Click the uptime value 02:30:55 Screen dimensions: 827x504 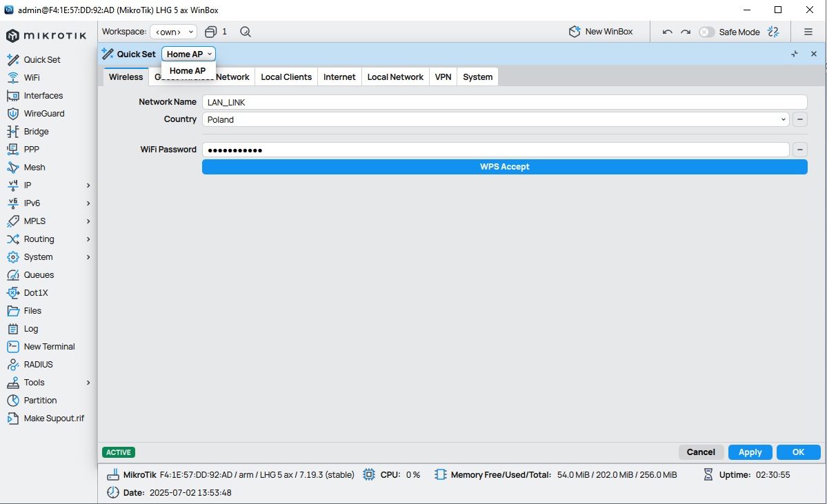click(773, 474)
